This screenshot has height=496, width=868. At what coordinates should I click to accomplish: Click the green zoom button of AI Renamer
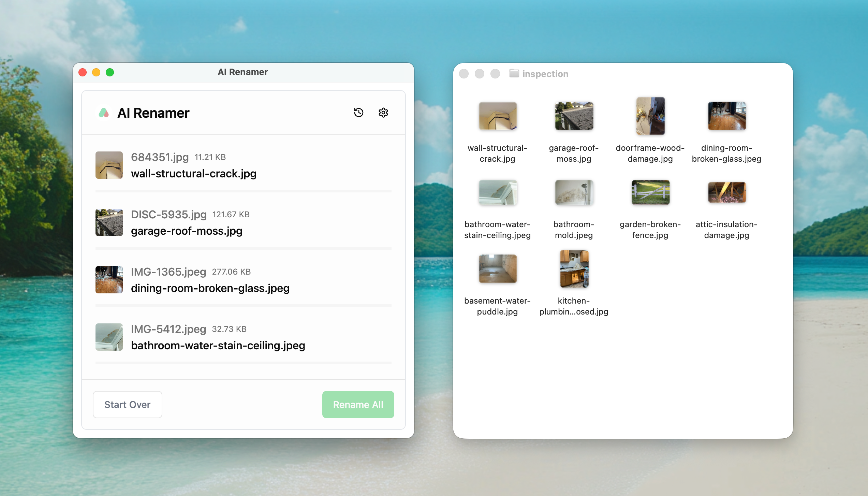point(110,72)
